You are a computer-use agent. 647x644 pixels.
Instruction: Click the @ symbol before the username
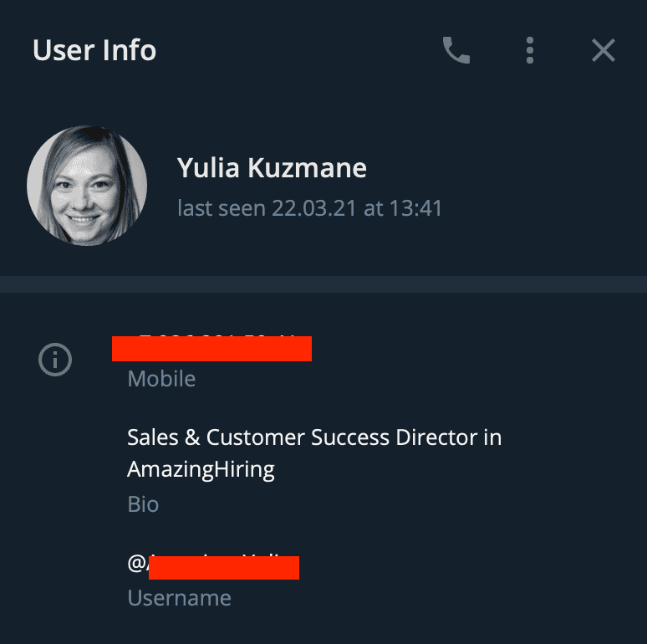[136, 564]
